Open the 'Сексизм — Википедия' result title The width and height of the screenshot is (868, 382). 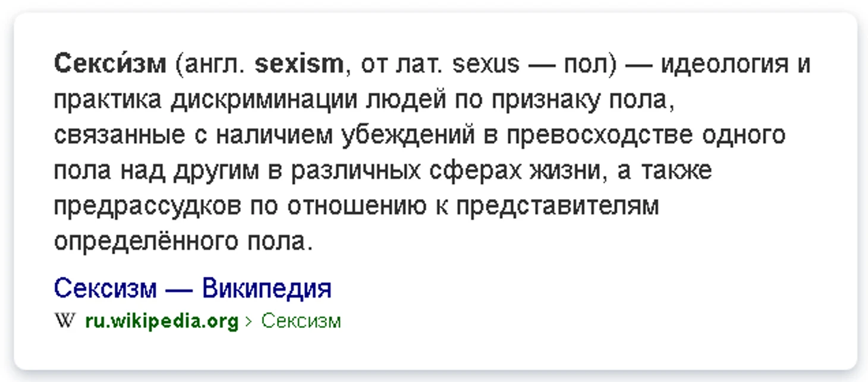193,288
